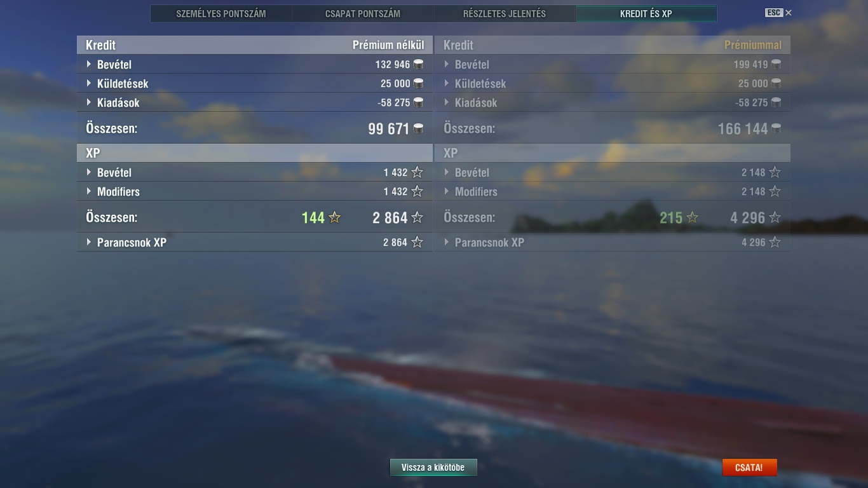Expand the Modifiers XP row
The image size is (868, 488).
point(254,191)
